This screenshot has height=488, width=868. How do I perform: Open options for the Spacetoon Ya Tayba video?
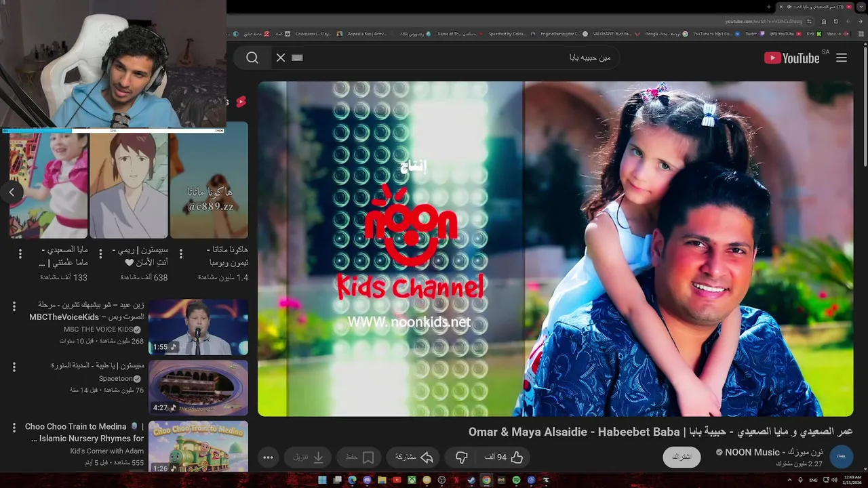14,367
